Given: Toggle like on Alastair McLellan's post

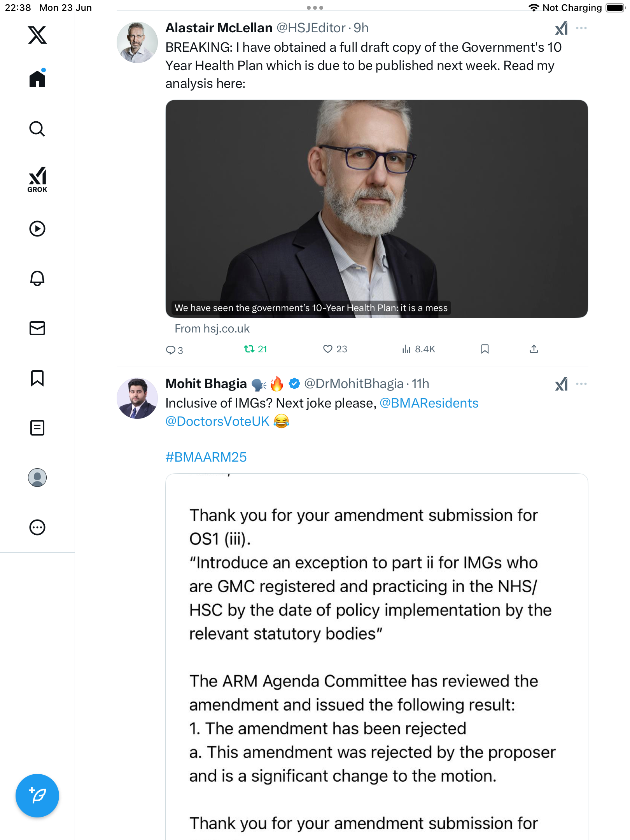Looking at the screenshot, I should pos(335,349).
